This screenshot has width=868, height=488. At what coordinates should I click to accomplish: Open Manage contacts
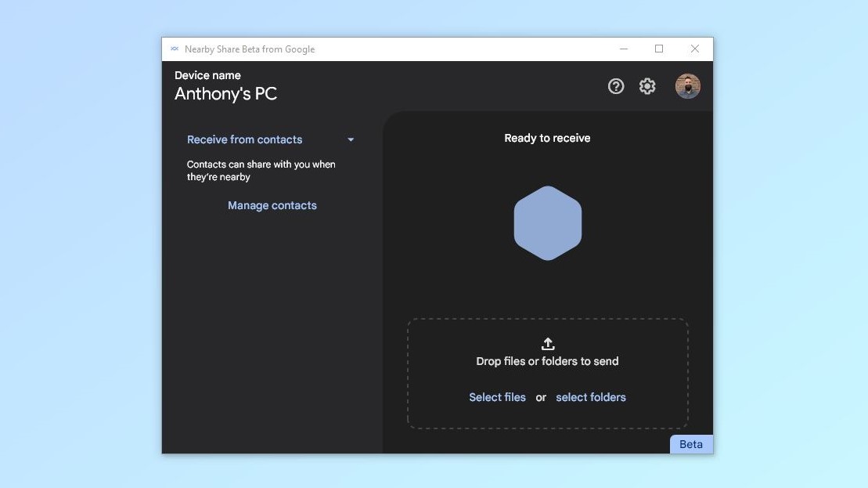272,205
